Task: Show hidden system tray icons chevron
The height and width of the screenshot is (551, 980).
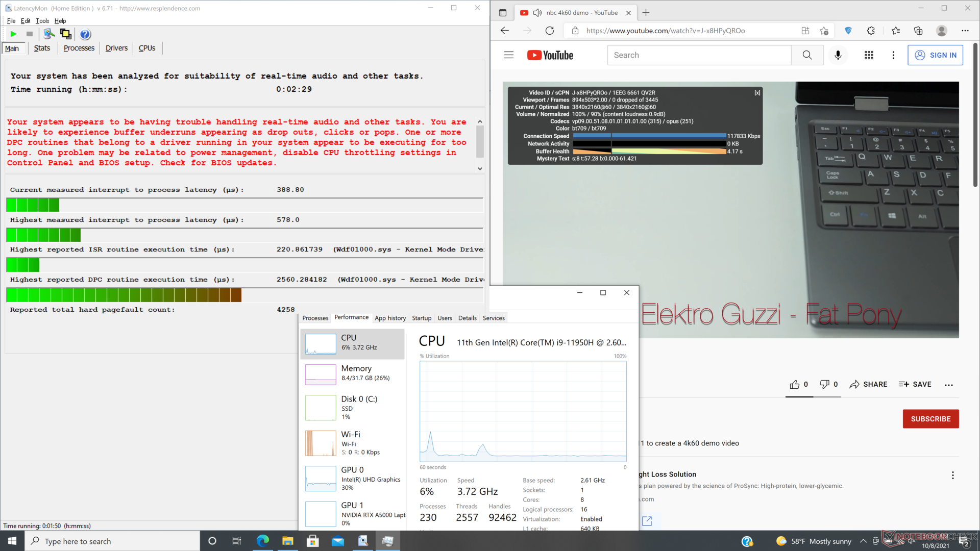Action: (x=863, y=541)
